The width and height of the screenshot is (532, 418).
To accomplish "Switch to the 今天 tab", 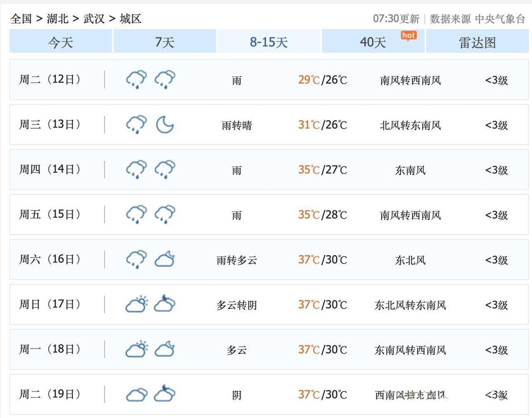I will (61, 42).
